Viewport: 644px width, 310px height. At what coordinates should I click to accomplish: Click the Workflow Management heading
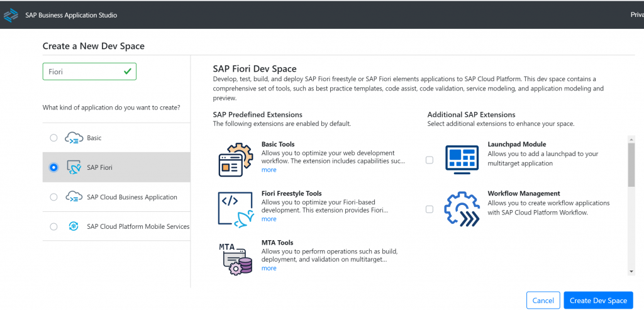[x=524, y=194]
